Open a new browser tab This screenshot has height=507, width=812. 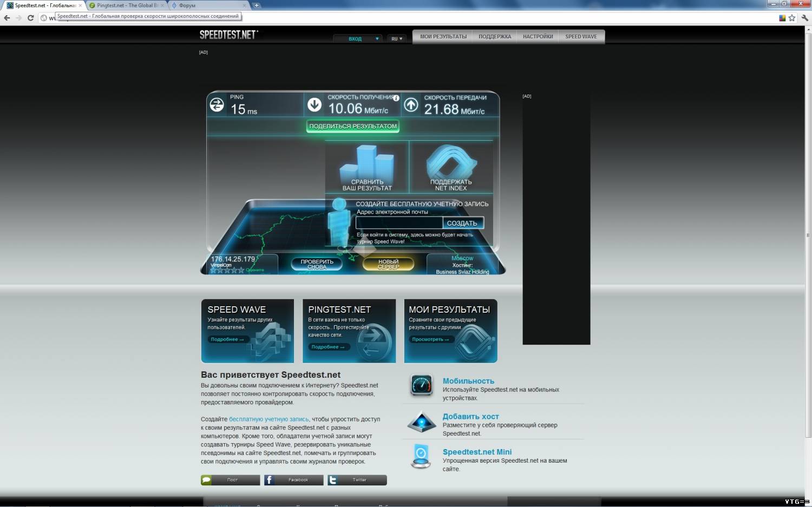click(257, 5)
